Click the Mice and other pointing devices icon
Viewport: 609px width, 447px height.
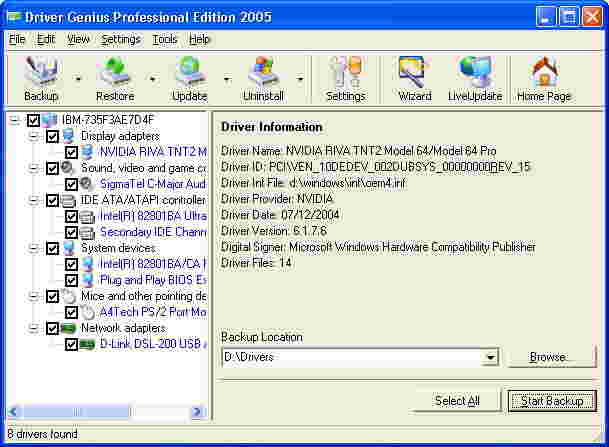coord(69,296)
